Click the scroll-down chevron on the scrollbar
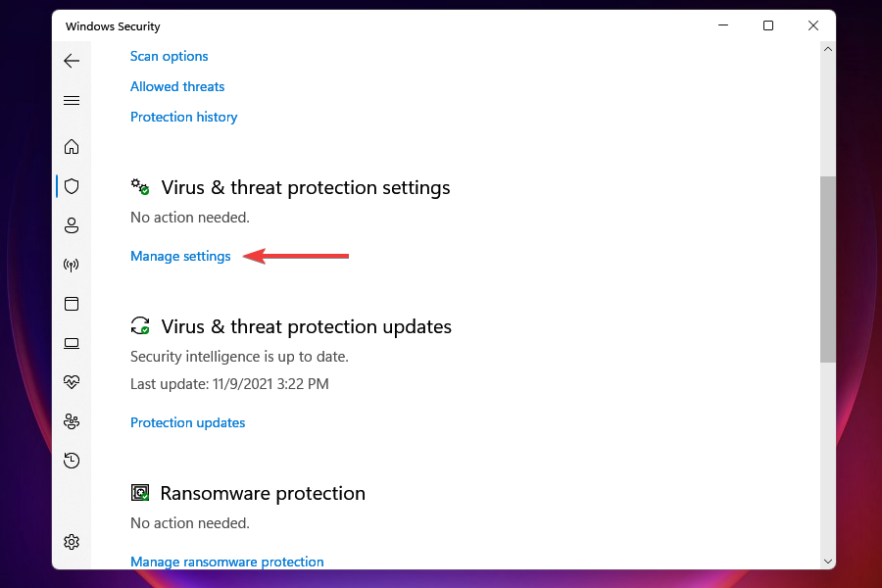The height and width of the screenshot is (588, 882). click(828, 560)
